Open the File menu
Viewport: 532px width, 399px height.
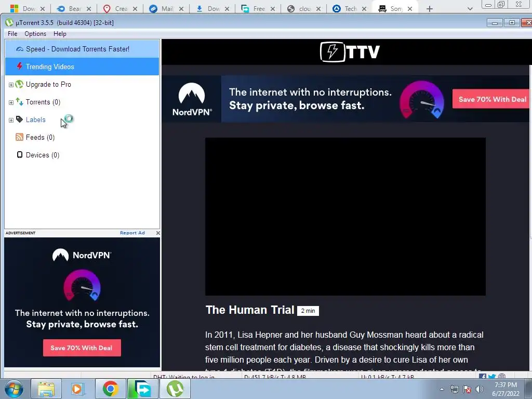pos(12,34)
